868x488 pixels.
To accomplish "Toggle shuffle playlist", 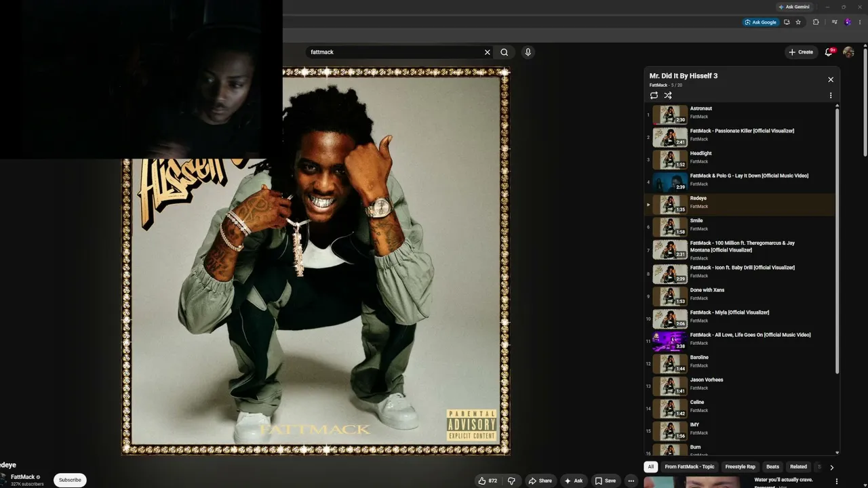I will (x=668, y=96).
